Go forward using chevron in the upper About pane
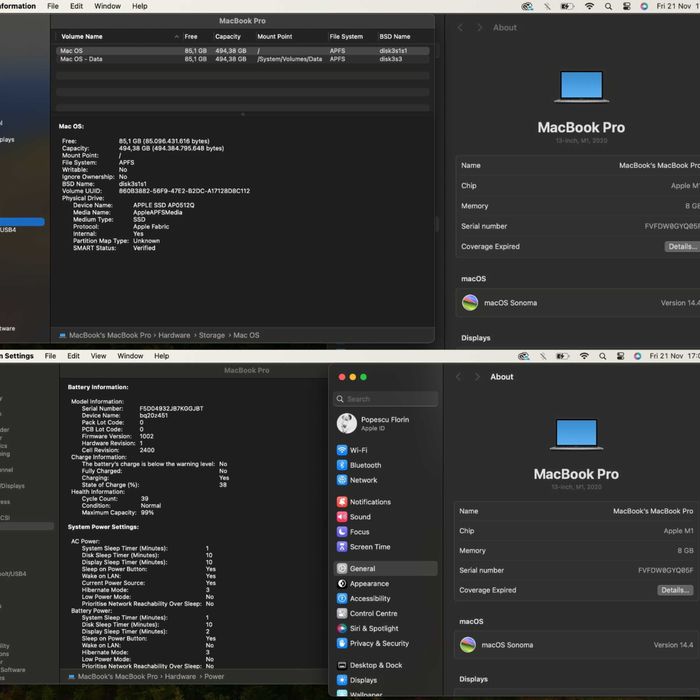The height and width of the screenshot is (700, 700). point(479,28)
